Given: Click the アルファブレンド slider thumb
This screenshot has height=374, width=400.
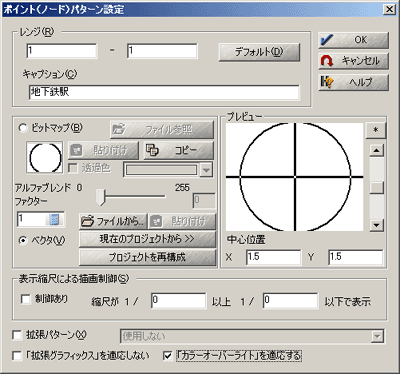Looking at the screenshot, I should 100,197.
